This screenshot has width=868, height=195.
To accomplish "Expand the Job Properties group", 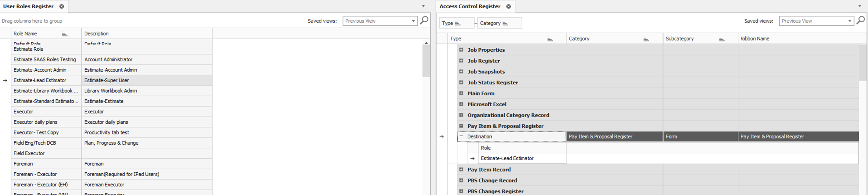I will (x=461, y=50).
